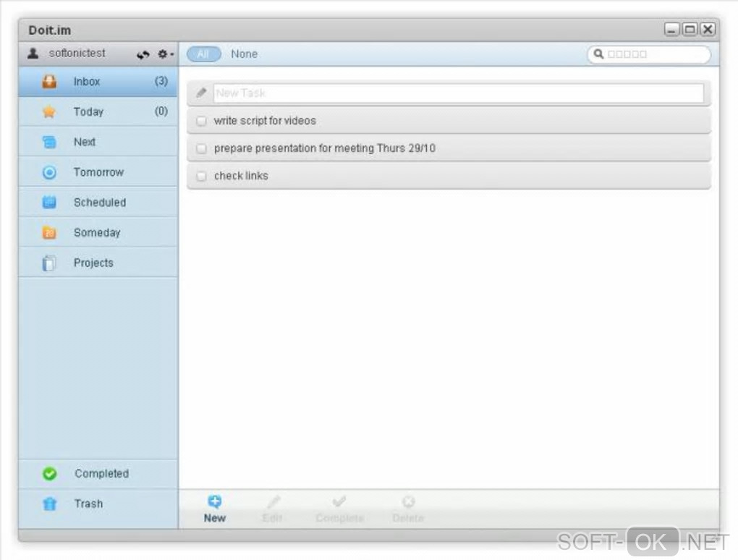Click the Today star icon

[49, 111]
